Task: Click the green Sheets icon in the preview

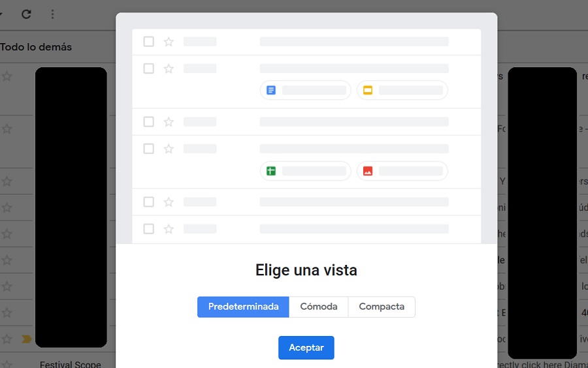Action: pyautogui.click(x=271, y=171)
